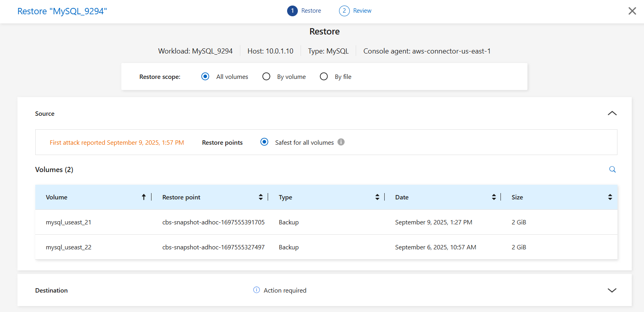Sort by Restore point column arrows
Image resolution: width=644 pixels, height=312 pixels.
261,197
